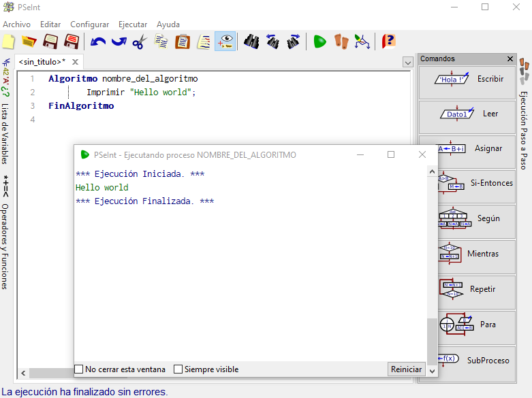Open help with the question mark icon
The image size is (532, 398).
point(388,42)
